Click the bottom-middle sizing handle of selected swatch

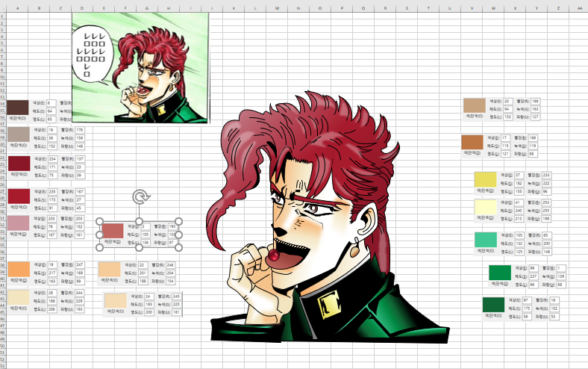pos(139,247)
